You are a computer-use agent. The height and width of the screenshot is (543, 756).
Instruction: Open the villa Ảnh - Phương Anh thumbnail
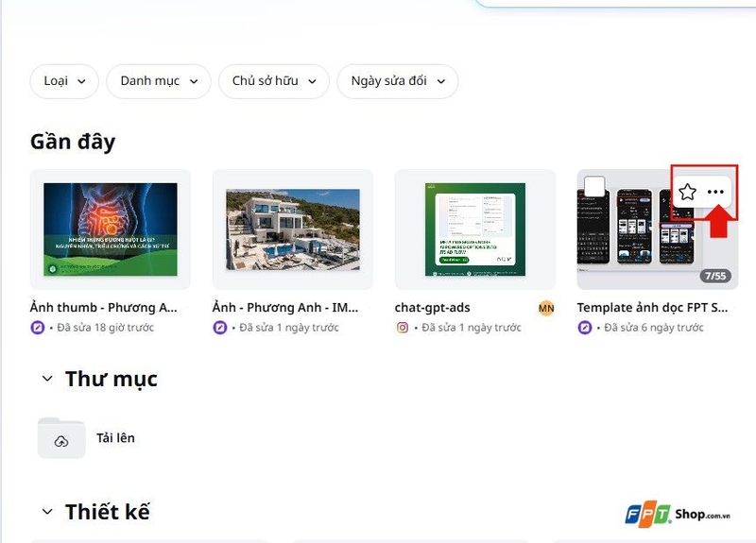293,229
